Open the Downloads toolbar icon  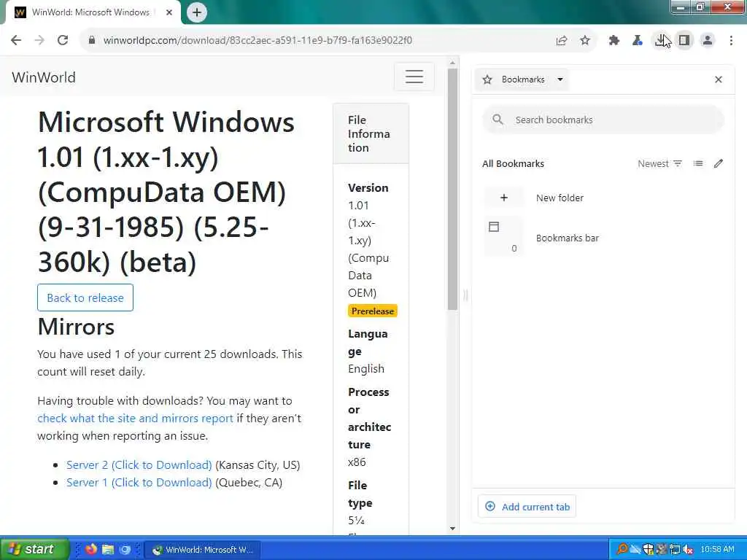pos(660,41)
